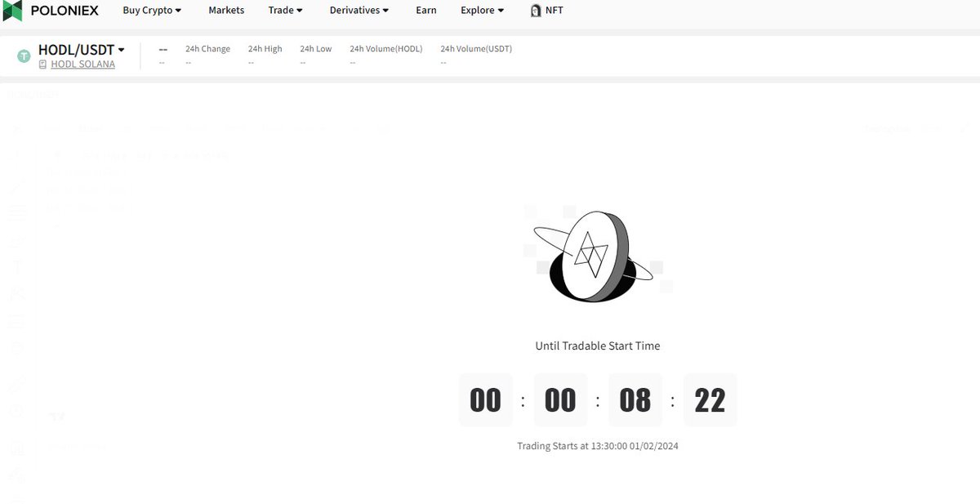This screenshot has height=504, width=980.
Task: Open the Earn page
Action: click(426, 11)
